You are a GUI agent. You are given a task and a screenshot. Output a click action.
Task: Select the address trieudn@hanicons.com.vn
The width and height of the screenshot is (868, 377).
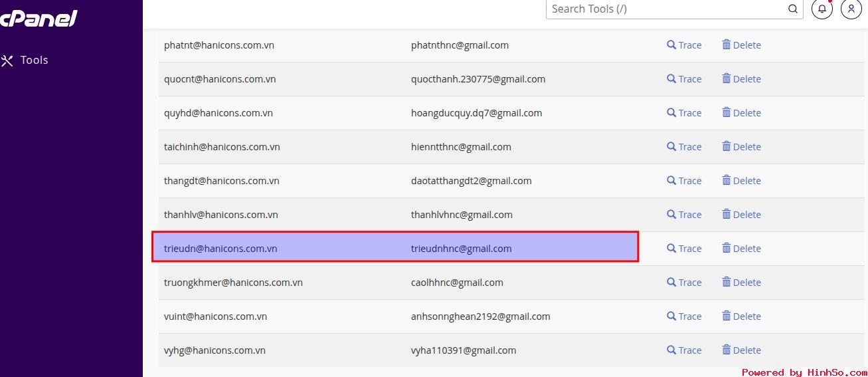(220, 249)
